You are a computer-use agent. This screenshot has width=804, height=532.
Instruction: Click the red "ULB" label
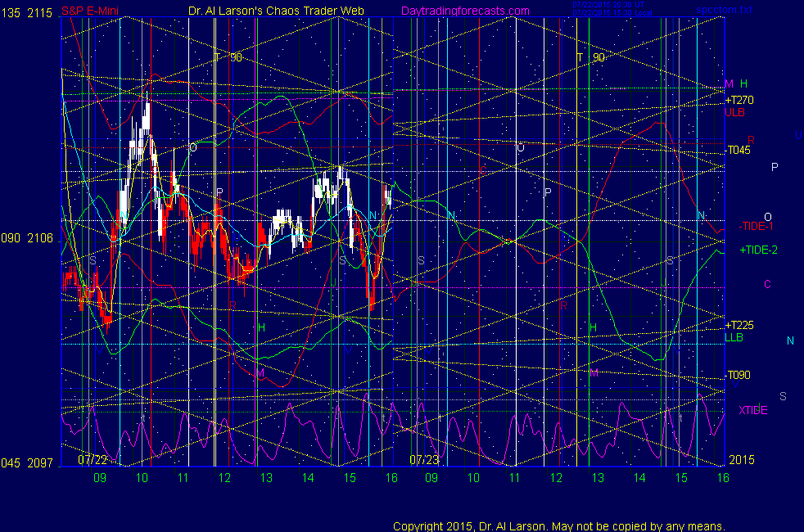pyautogui.click(x=734, y=112)
